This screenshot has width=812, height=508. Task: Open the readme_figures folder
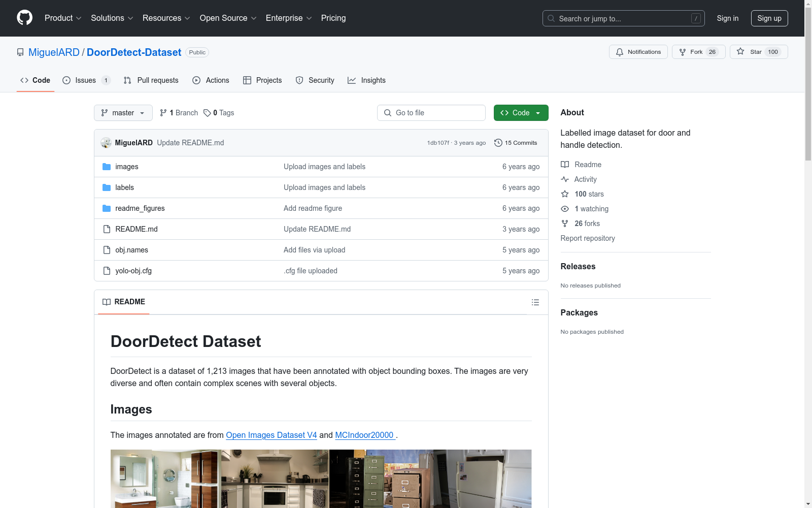tap(140, 208)
